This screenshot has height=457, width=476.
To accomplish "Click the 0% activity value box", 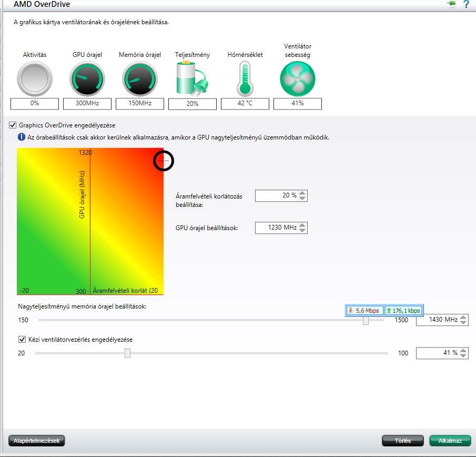I will coord(35,103).
